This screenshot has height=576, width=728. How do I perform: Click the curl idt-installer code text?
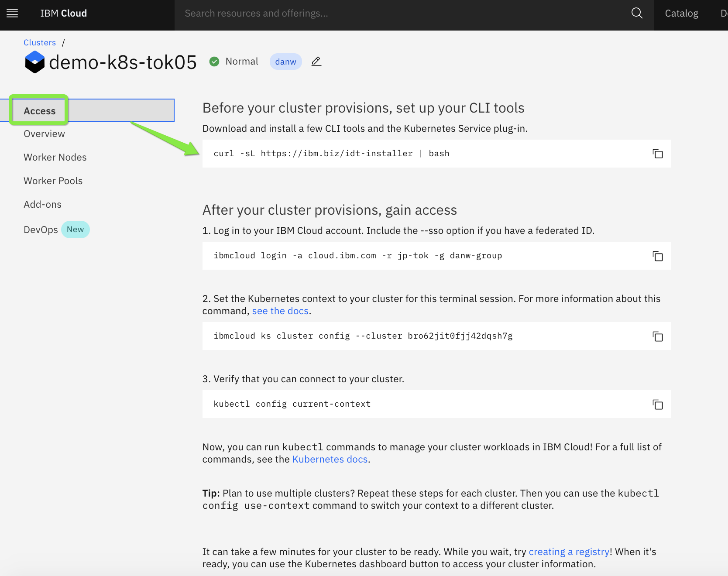point(331,154)
